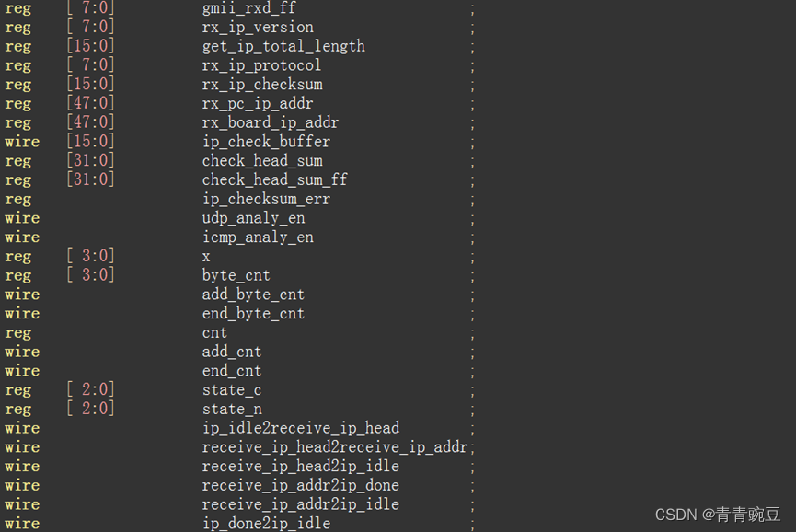This screenshot has width=796, height=532.
Task: Click the receive_ip_addr2ip_done identifier
Action: 301,485
